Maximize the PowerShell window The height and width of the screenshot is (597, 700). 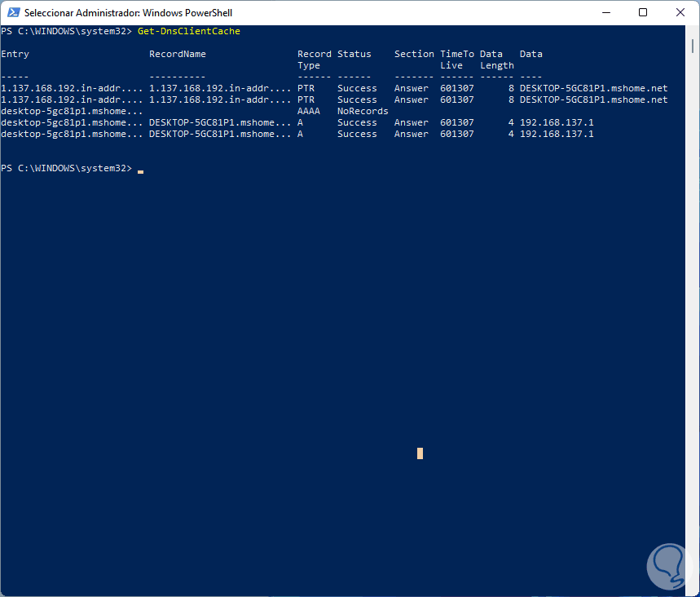point(643,12)
